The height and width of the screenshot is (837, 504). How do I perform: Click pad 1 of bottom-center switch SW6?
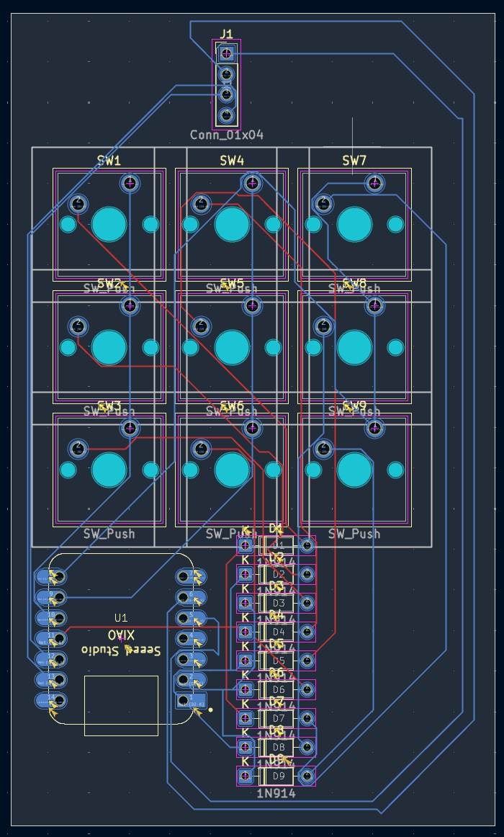click(252, 428)
